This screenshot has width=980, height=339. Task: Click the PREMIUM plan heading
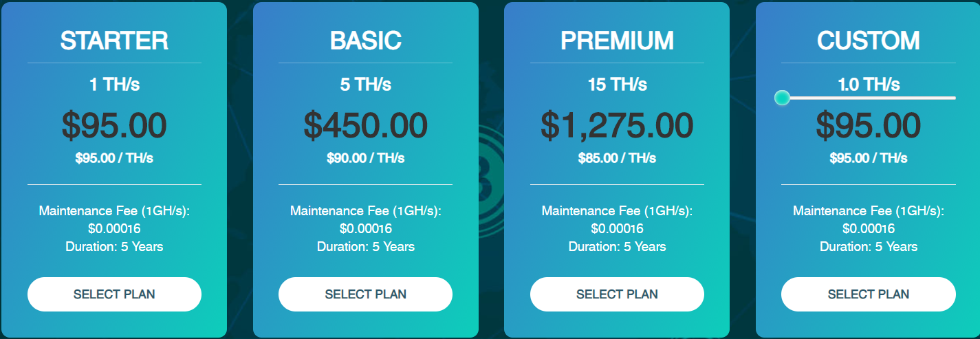[x=617, y=41]
